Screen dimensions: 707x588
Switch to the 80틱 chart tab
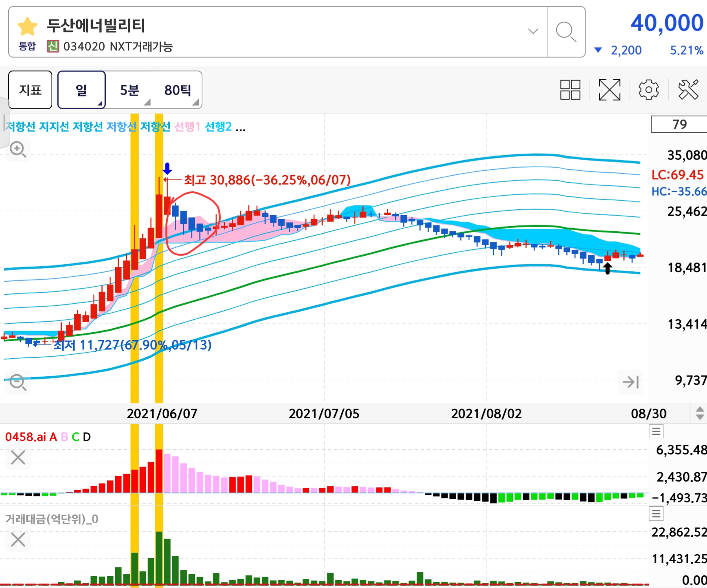click(x=178, y=90)
